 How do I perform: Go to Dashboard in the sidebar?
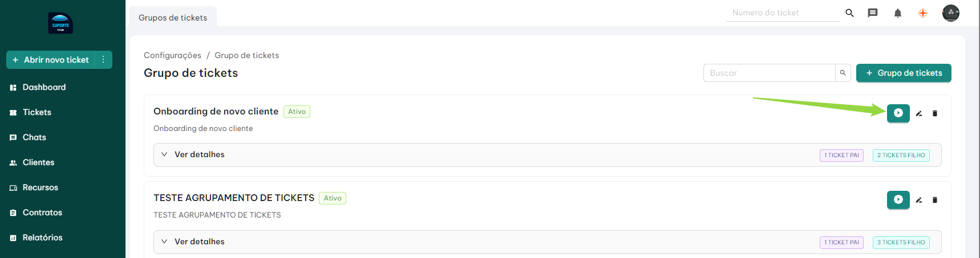tap(44, 87)
